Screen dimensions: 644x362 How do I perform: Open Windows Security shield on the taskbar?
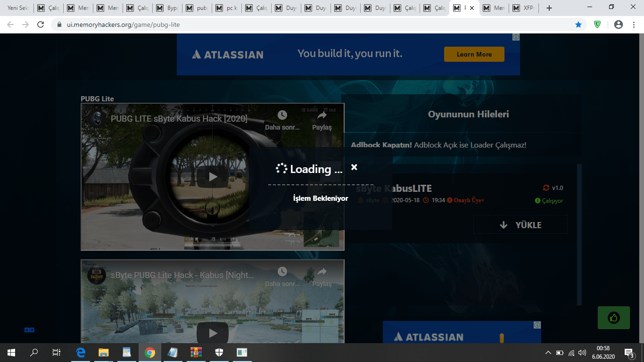(219, 352)
